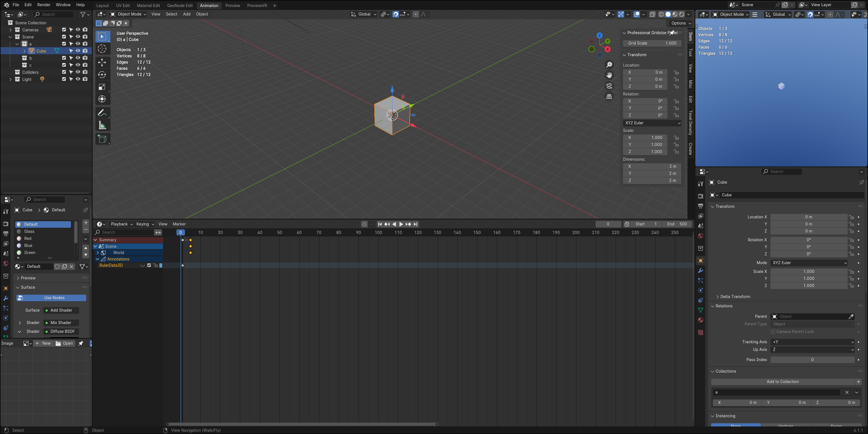Select the Green material slot

point(43,253)
